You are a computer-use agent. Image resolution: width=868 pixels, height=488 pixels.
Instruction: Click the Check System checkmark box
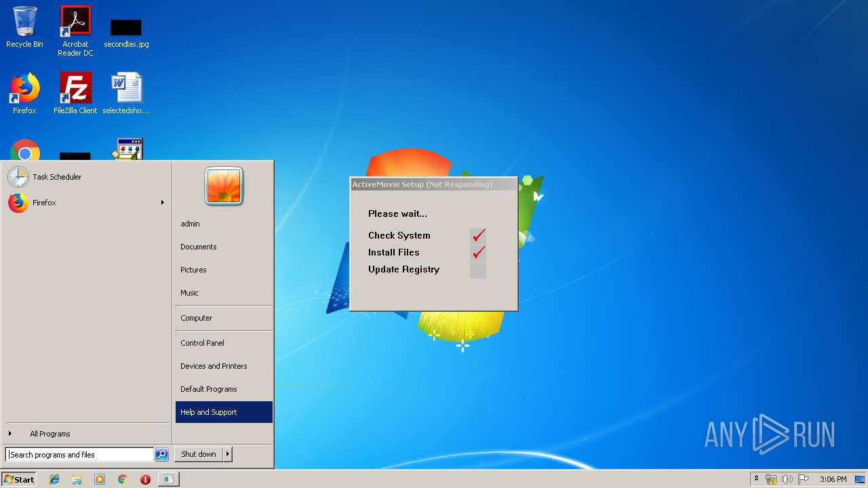pos(478,236)
